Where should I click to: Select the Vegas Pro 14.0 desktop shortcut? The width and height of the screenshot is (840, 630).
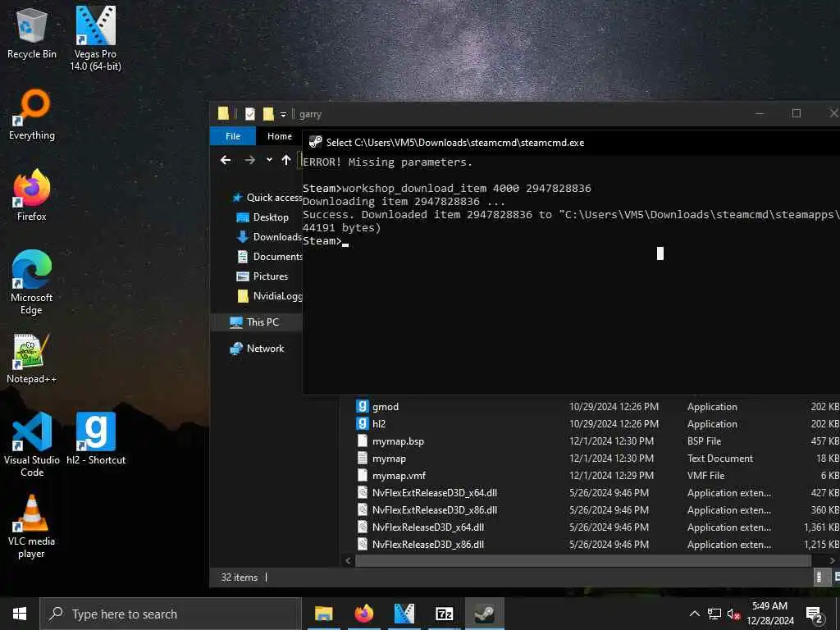pyautogui.click(x=95, y=38)
